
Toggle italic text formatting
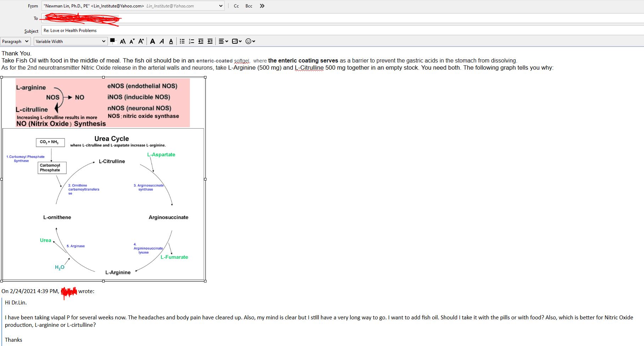162,42
